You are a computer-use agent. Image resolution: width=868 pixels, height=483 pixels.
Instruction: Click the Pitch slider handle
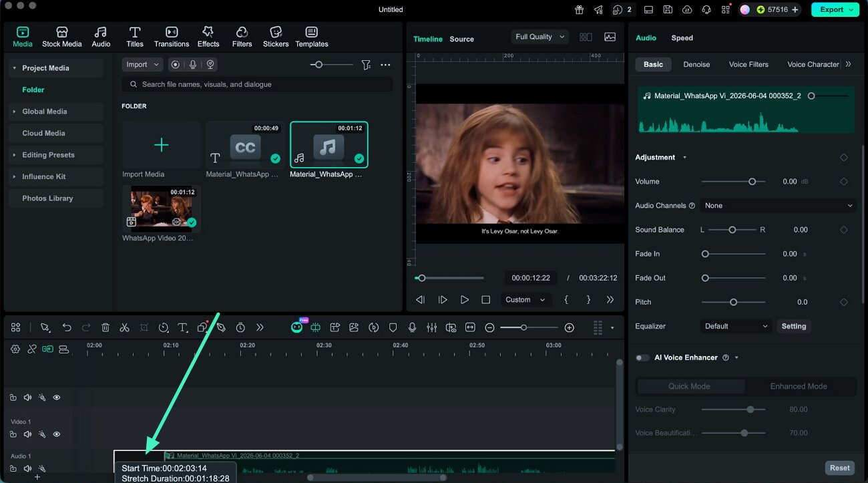coord(733,302)
